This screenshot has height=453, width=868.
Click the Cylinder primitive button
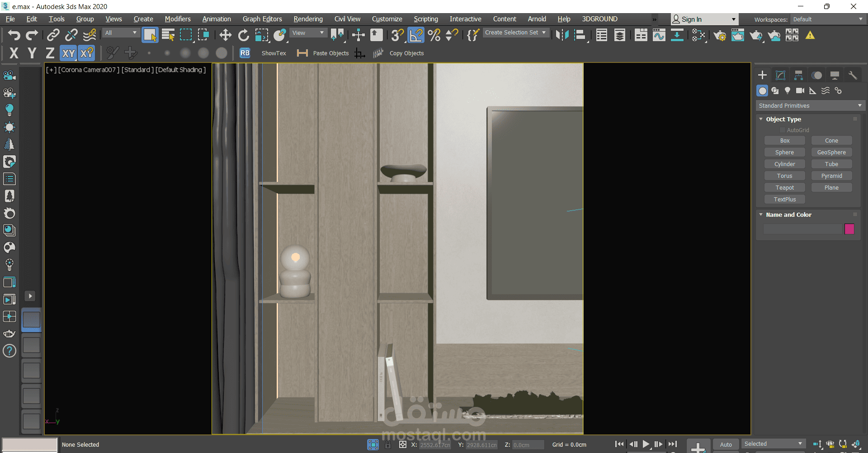point(785,164)
